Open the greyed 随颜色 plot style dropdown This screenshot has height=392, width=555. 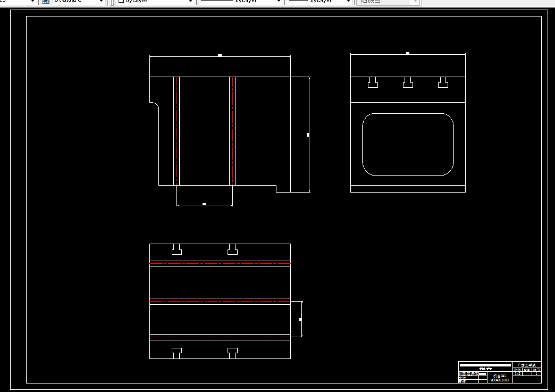click(388, 2)
